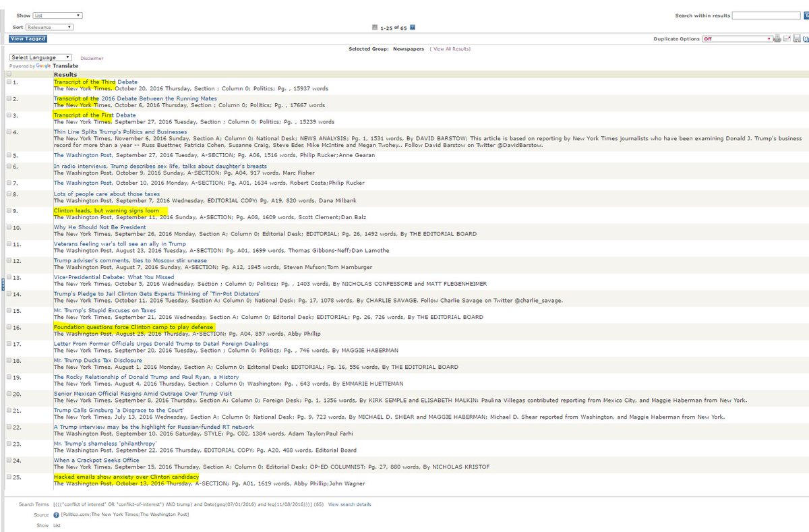The width and height of the screenshot is (809, 532).
Task: Click The Washington Post link in result 7
Action: [84, 183]
